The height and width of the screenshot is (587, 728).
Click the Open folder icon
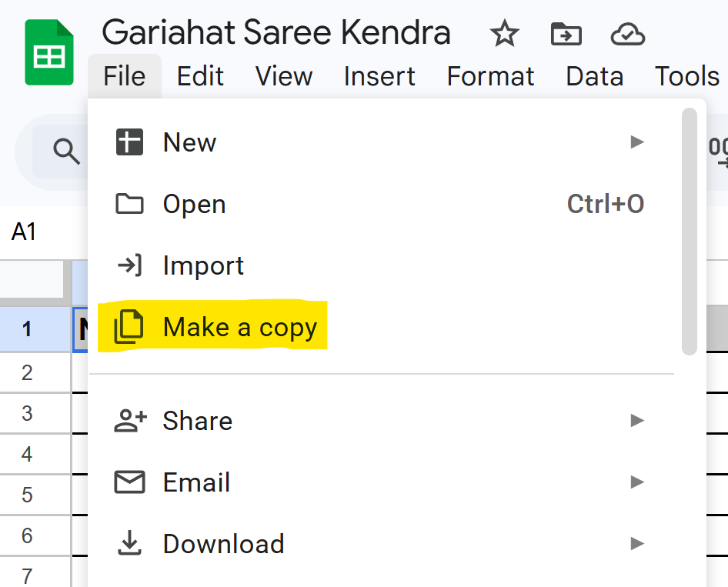coord(129,204)
